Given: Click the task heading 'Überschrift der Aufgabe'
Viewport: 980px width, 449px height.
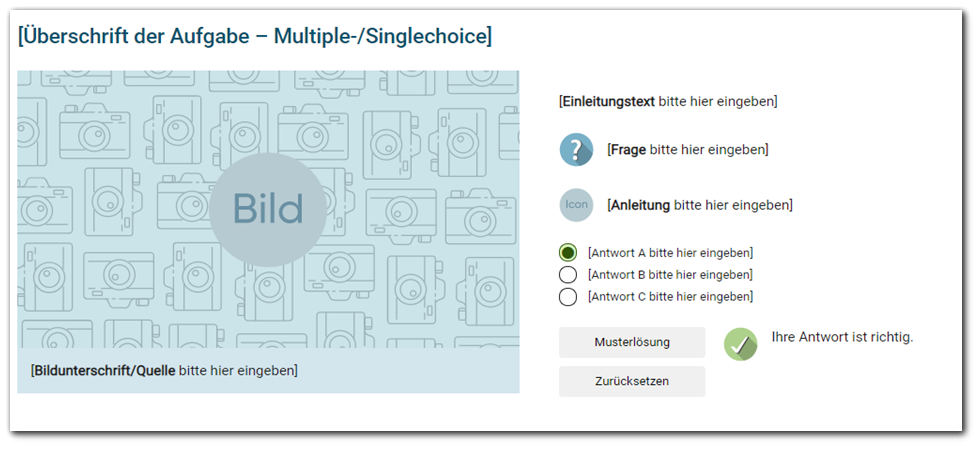Looking at the screenshot, I should click(255, 36).
